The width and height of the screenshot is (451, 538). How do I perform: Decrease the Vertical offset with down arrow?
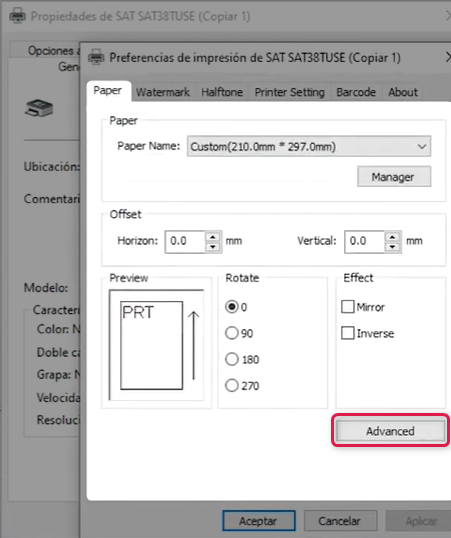393,247
